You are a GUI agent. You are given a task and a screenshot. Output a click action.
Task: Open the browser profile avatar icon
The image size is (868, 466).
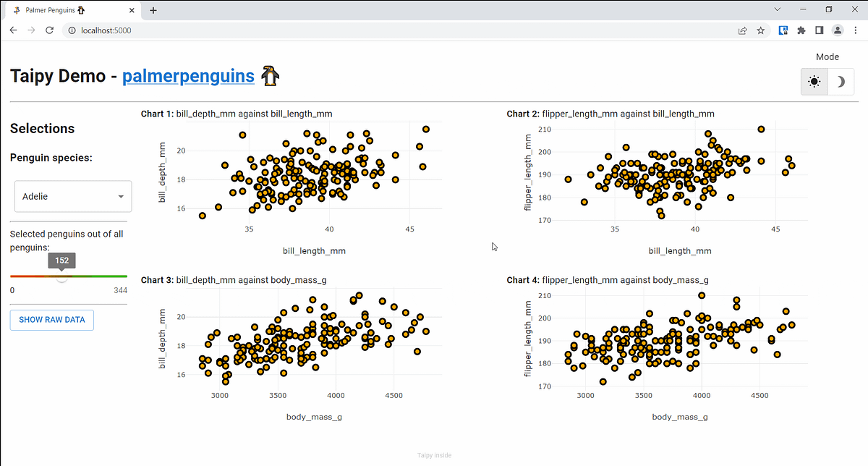[838, 30]
